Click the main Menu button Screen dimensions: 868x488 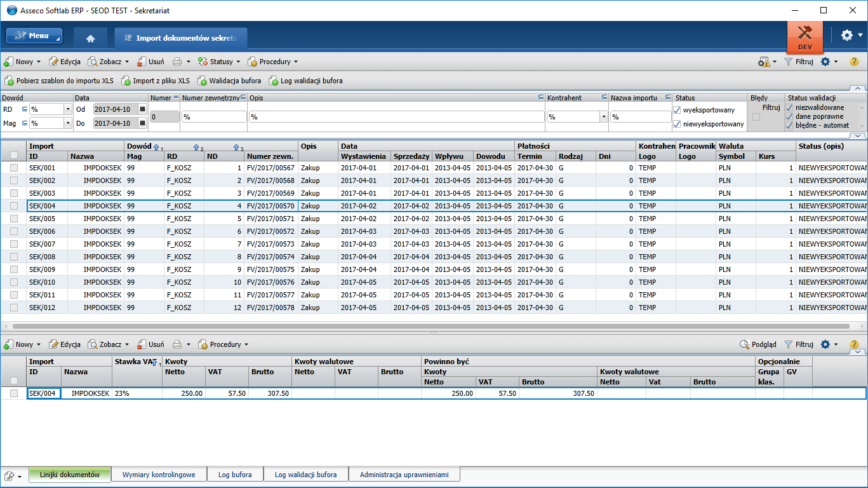tap(34, 36)
